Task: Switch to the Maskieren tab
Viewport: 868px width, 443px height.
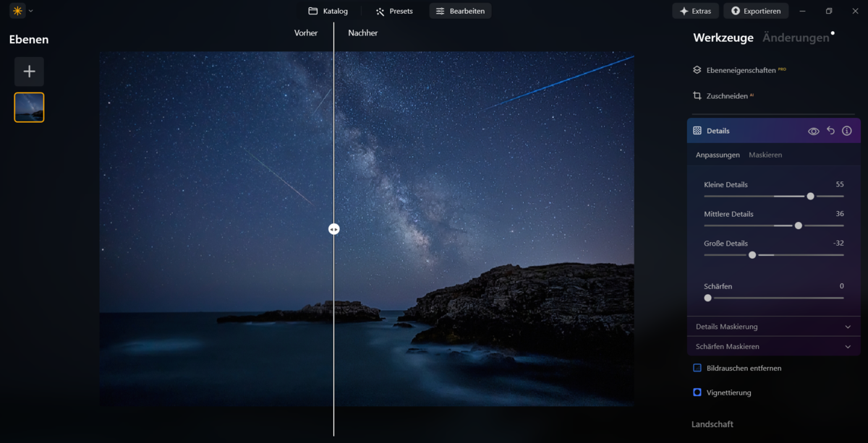Action: [x=765, y=155]
